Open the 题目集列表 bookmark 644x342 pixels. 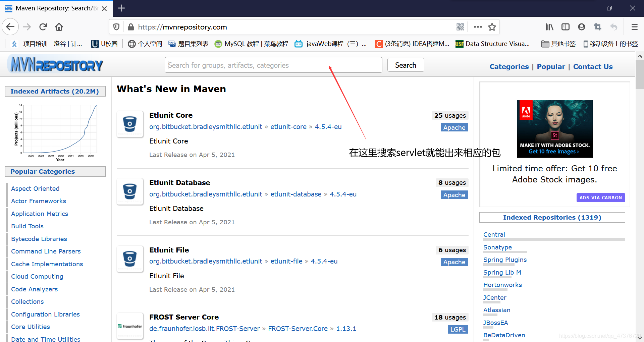[188, 44]
